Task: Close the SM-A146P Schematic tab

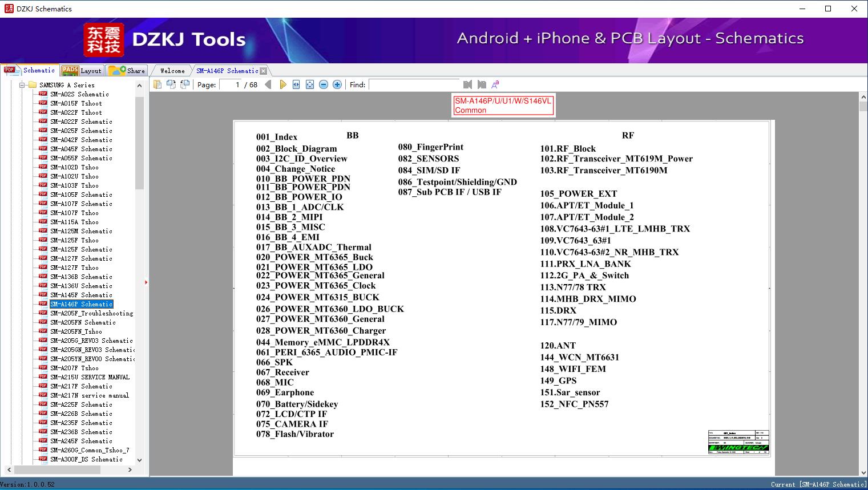Action: pos(263,71)
